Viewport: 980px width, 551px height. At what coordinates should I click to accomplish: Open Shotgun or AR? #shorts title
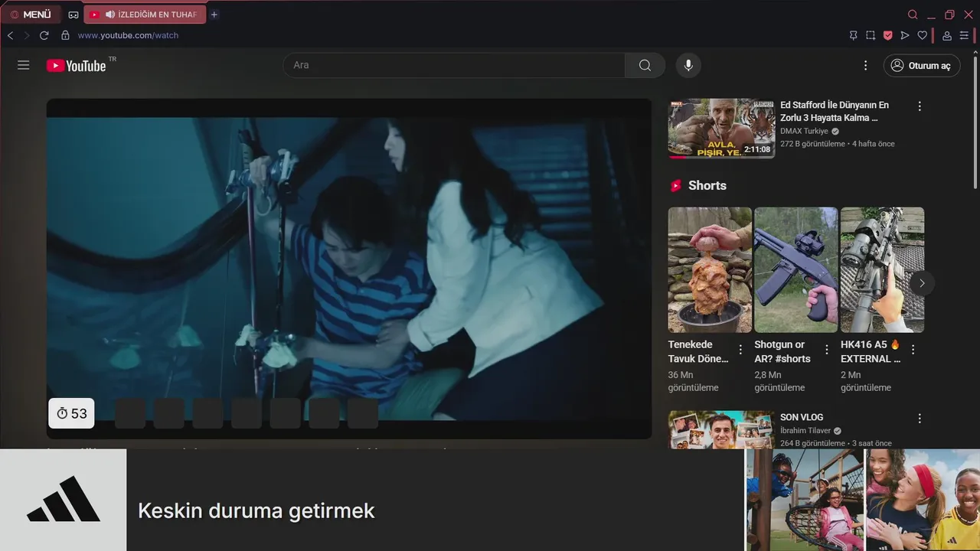782,351
